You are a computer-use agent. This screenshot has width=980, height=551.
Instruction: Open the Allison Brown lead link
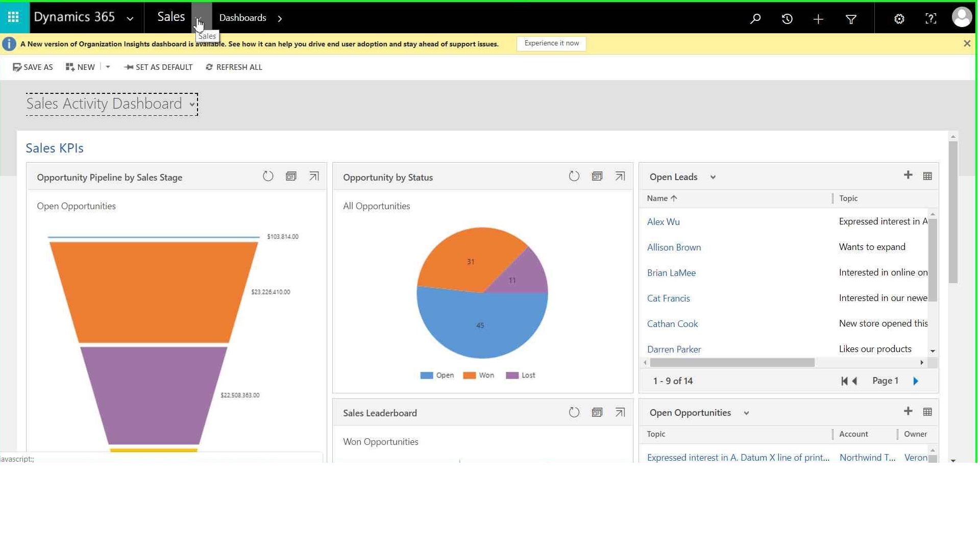pos(674,247)
